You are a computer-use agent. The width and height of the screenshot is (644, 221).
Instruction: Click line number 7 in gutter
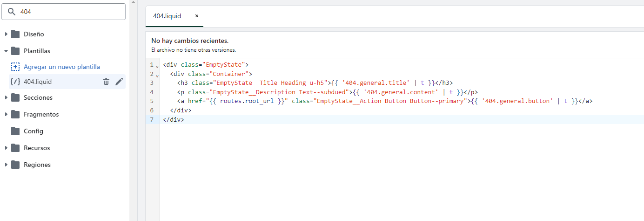tap(152, 119)
